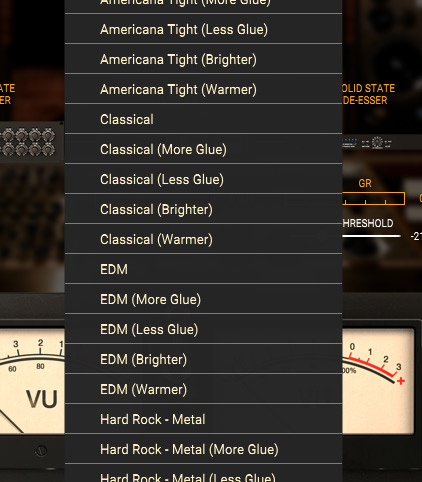Choose EDM (Warmer) preset
The height and width of the screenshot is (482, 422).
coord(203,389)
